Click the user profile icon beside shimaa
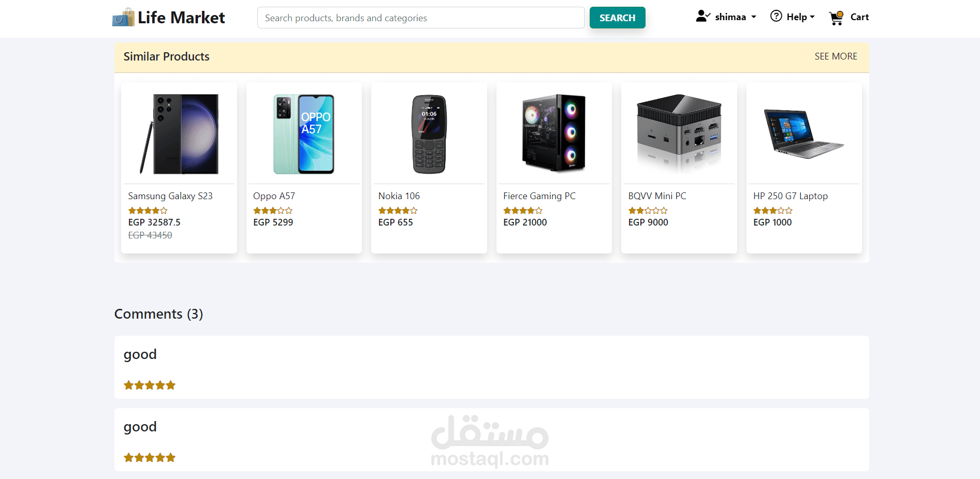Viewport: 980px width, 479px height. click(703, 16)
